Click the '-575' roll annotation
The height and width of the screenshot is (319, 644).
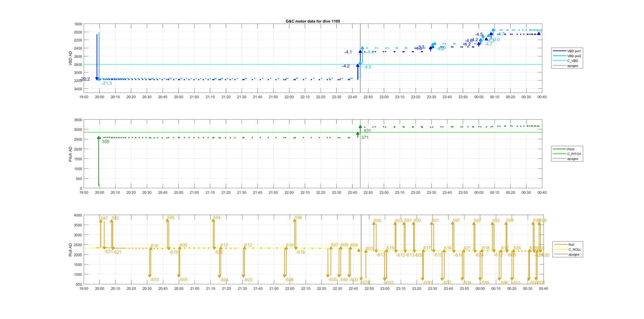(x=365, y=283)
